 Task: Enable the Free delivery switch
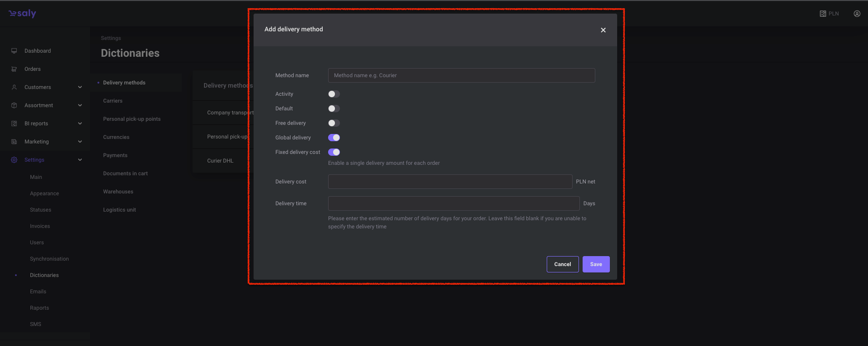[x=334, y=123]
